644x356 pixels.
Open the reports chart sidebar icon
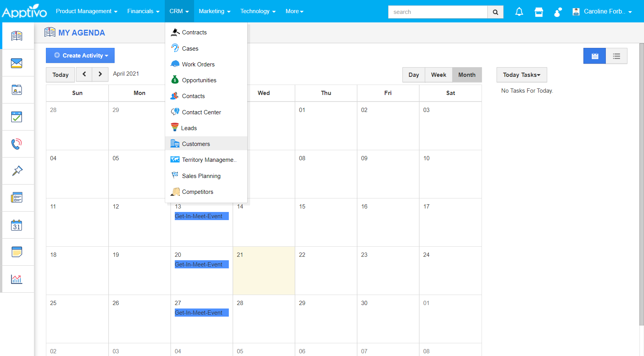17,279
